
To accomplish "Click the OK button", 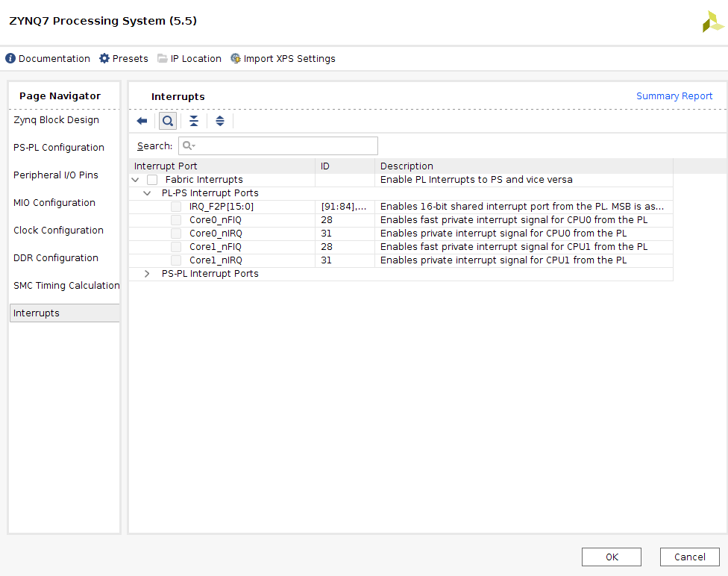I will click(612, 557).
